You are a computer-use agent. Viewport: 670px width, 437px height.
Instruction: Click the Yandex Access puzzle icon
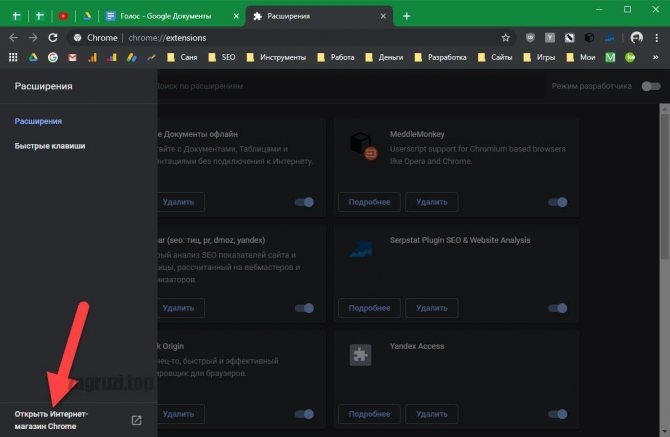tap(360, 355)
